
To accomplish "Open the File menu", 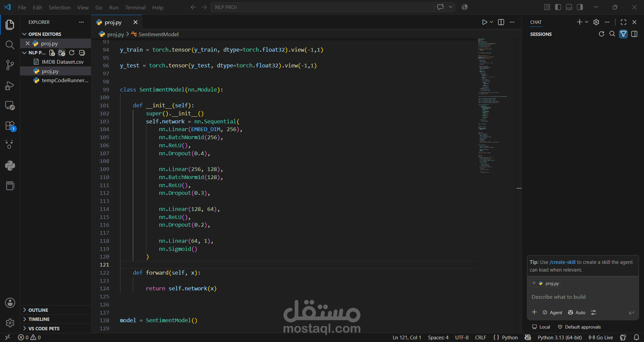I will click(x=22, y=7).
